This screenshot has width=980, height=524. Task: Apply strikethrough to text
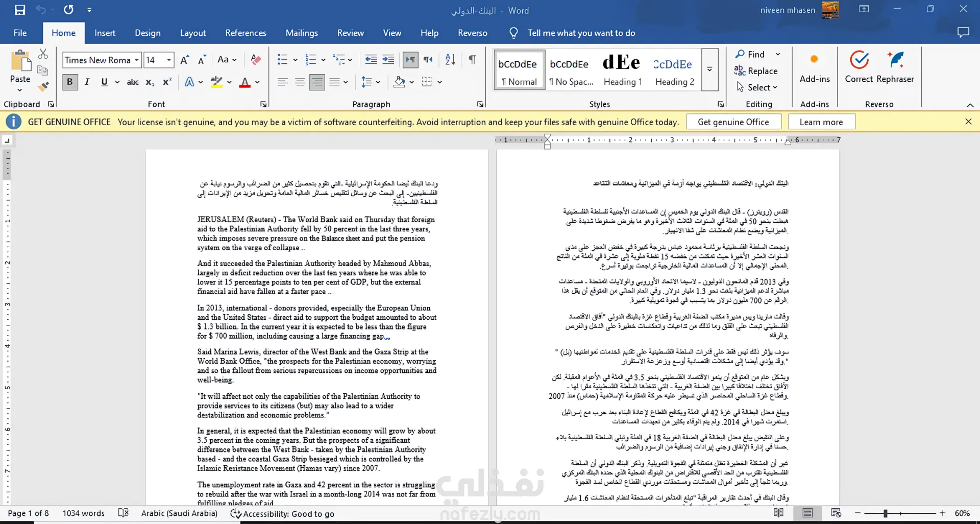coord(133,82)
